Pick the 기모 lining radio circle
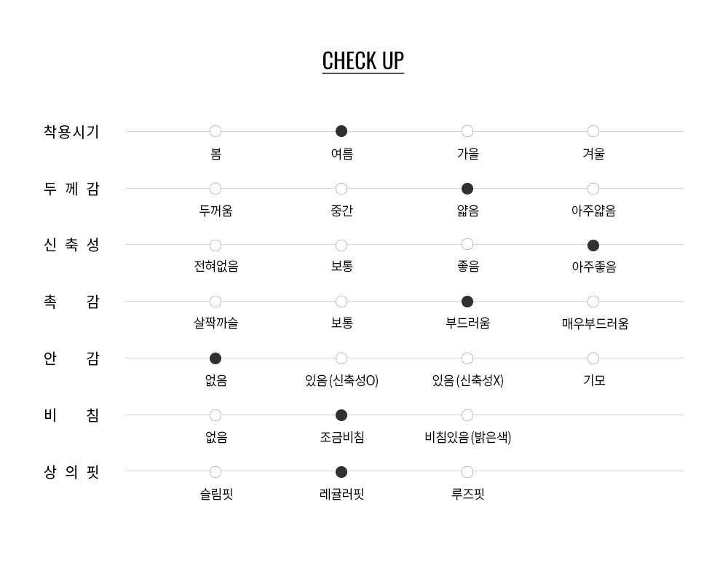728x566 pixels. [x=593, y=358]
